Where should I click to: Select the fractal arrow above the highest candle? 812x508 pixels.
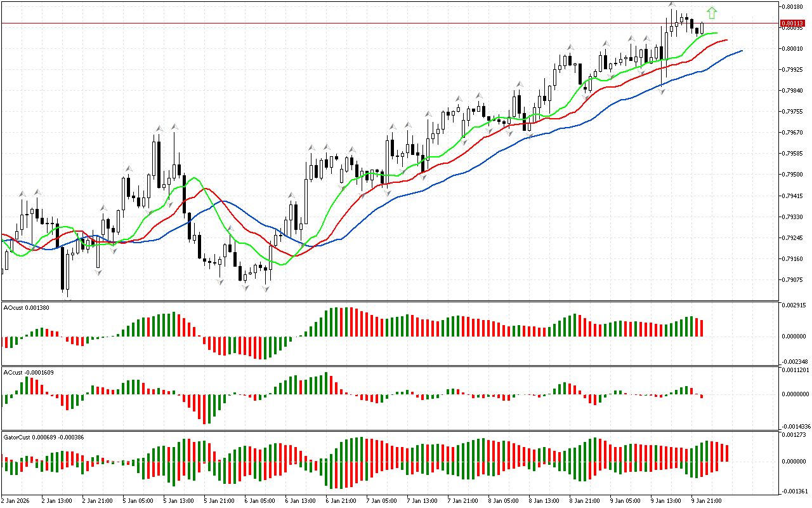pyautogui.click(x=672, y=4)
